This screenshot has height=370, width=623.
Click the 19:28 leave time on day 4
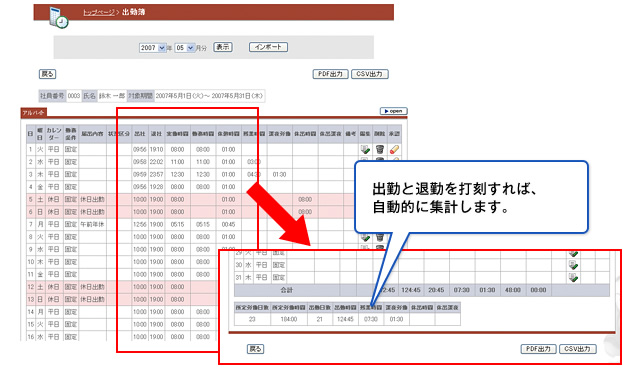click(x=157, y=187)
